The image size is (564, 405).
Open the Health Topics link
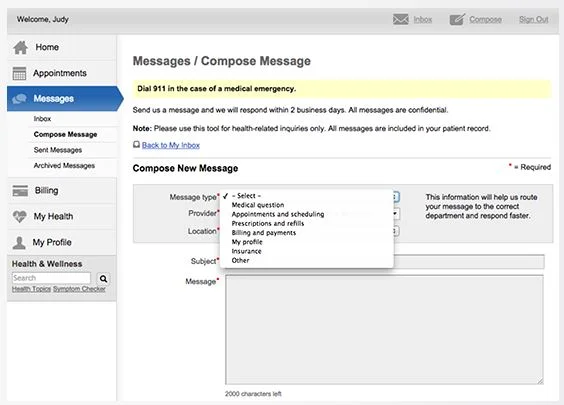pos(31,289)
